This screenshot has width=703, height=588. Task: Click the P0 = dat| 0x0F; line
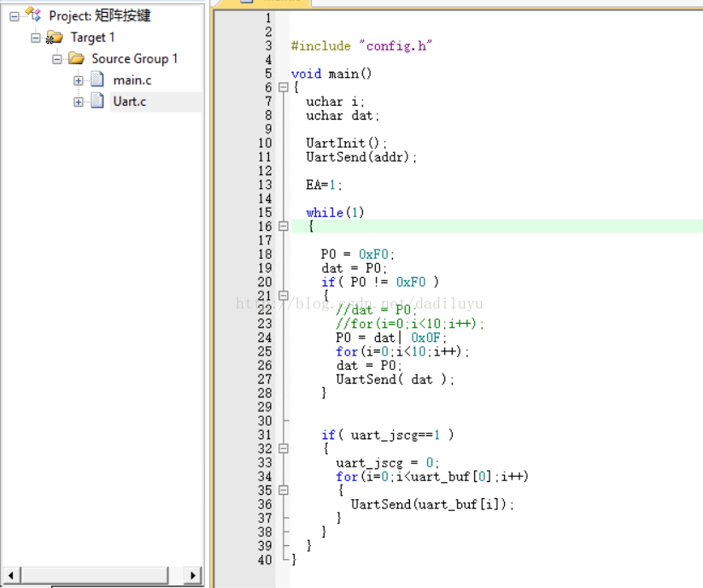pos(391,338)
